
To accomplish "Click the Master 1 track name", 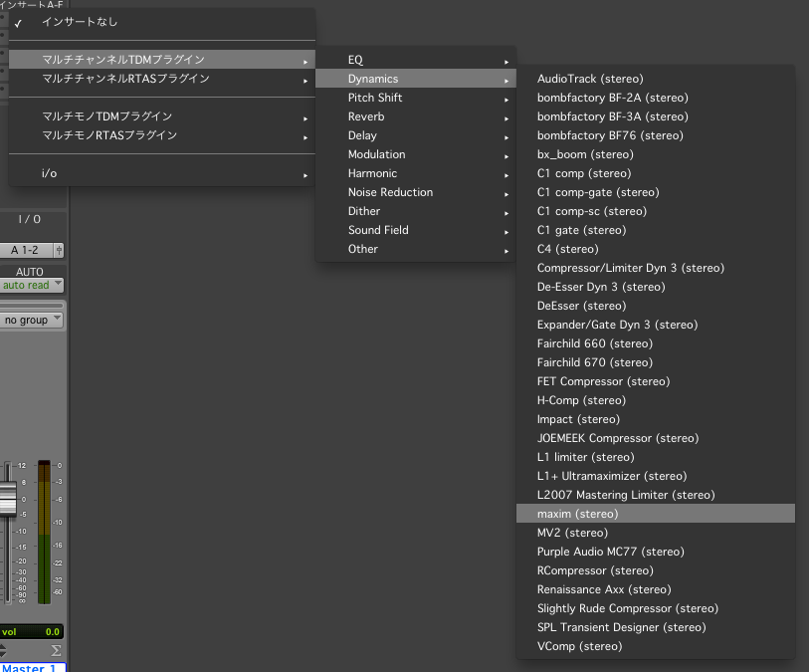I will (33, 667).
